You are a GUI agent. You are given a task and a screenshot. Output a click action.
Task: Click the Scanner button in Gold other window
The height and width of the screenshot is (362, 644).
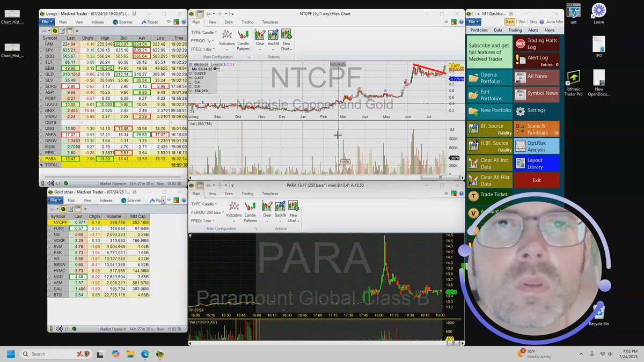click(x=130, y=200)
